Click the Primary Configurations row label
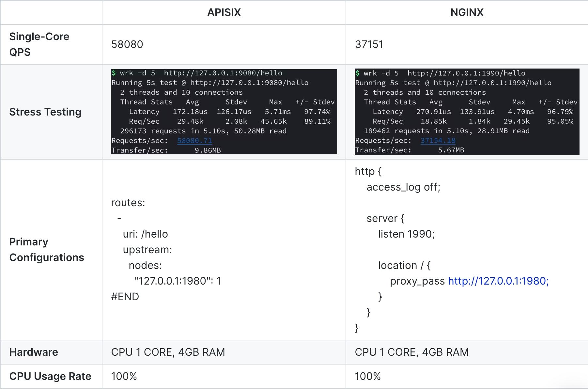Screen dimensions: 588x389 pyautogui.click(x=47, y=249)
